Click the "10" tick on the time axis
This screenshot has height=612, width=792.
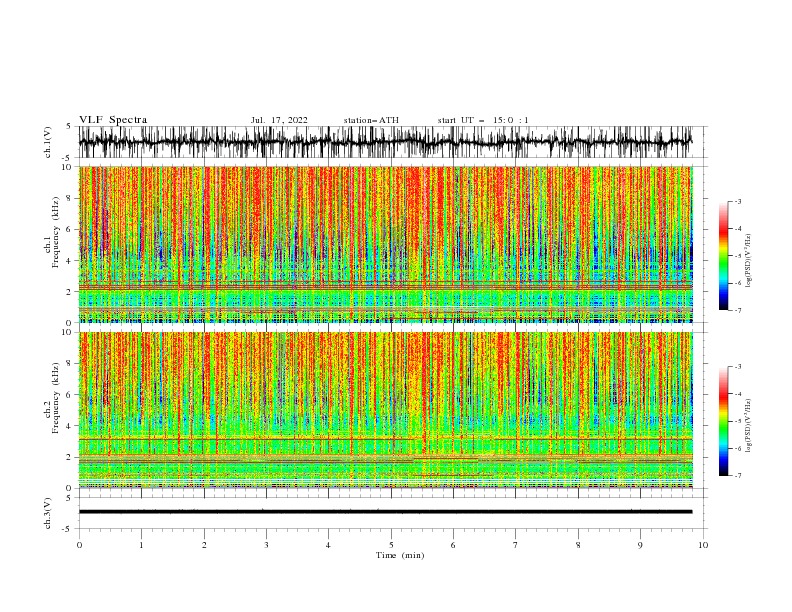point(703,545)
